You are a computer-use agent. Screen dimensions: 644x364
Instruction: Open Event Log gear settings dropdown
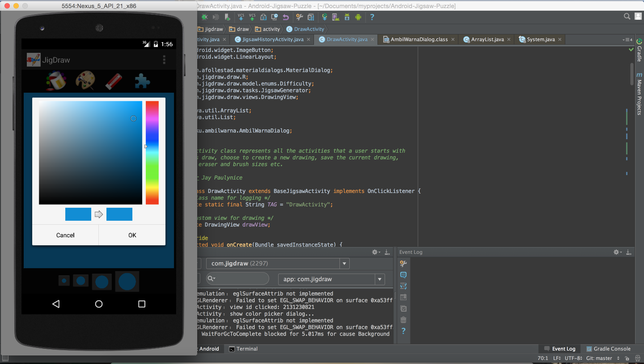coord(617,252)
